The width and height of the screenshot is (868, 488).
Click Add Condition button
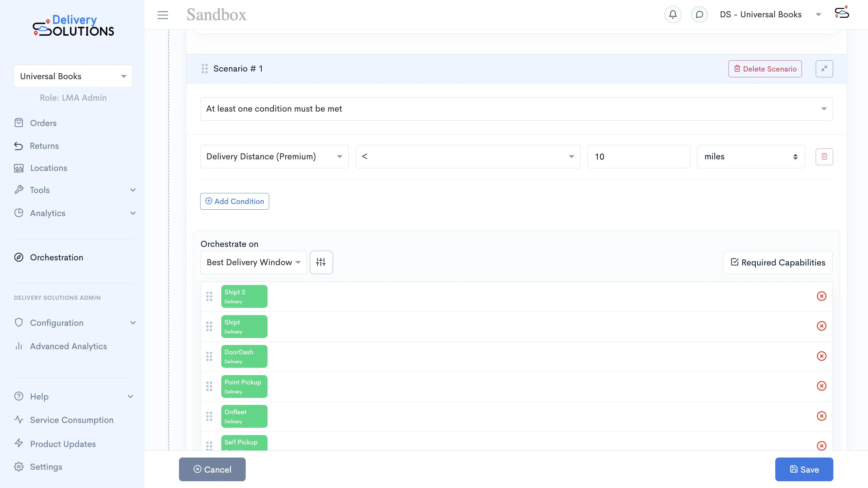tap(234, 201)
